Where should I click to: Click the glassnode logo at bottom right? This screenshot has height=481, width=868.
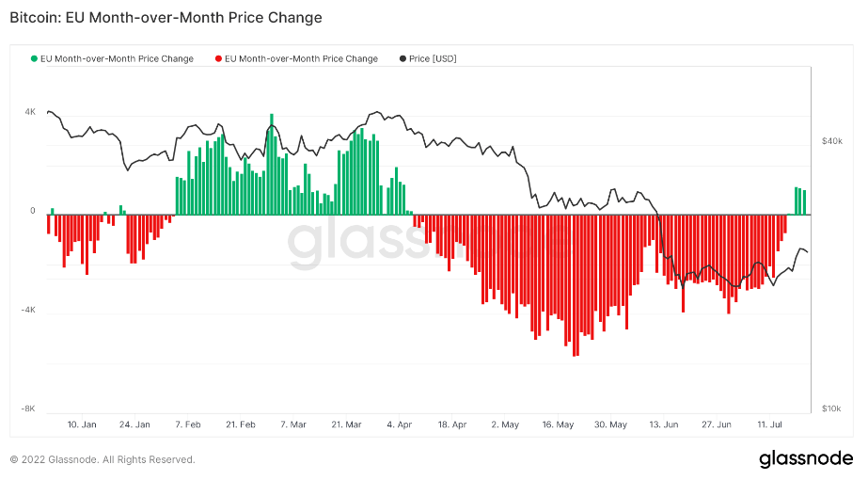pyautogui.click(x=806, y=458)
